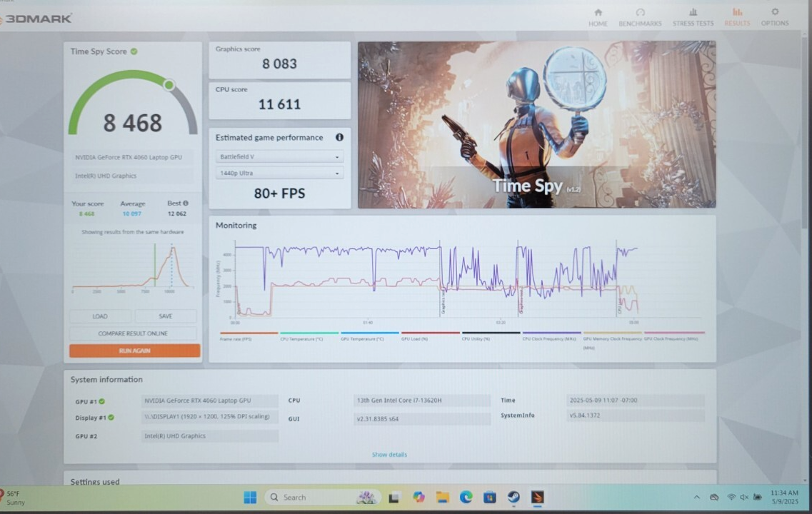The image size is (812, 514).
Task: Click the Intel(R) UHD Graphics GPU #2 field
Action: pos(210,436)
